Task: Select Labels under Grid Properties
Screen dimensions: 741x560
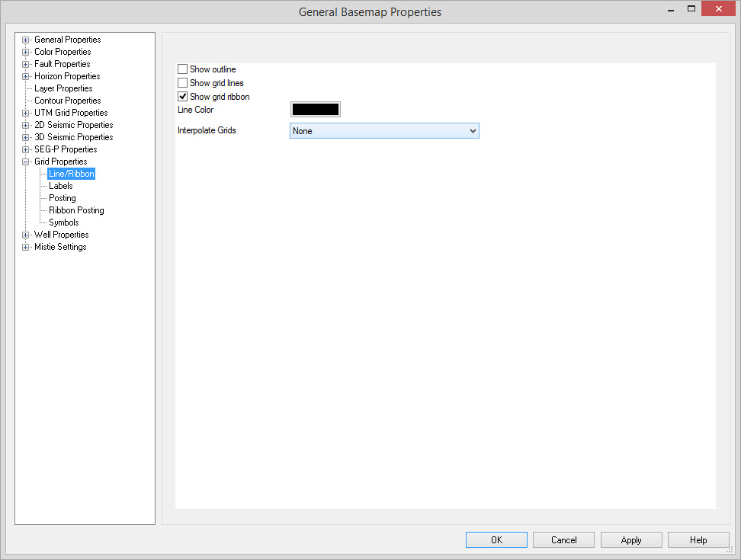Action: (61, 186)
